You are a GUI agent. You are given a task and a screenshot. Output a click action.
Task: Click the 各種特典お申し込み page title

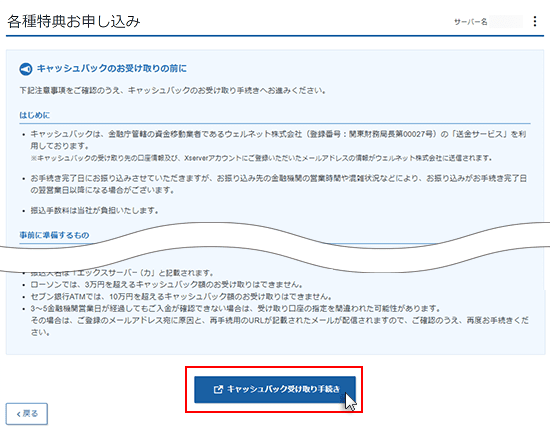point(74,21)
